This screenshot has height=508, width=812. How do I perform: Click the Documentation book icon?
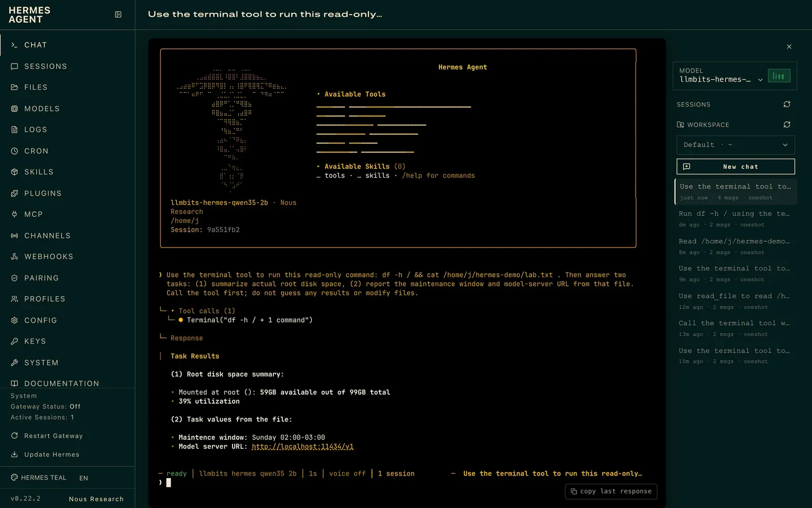coord(14,384)
